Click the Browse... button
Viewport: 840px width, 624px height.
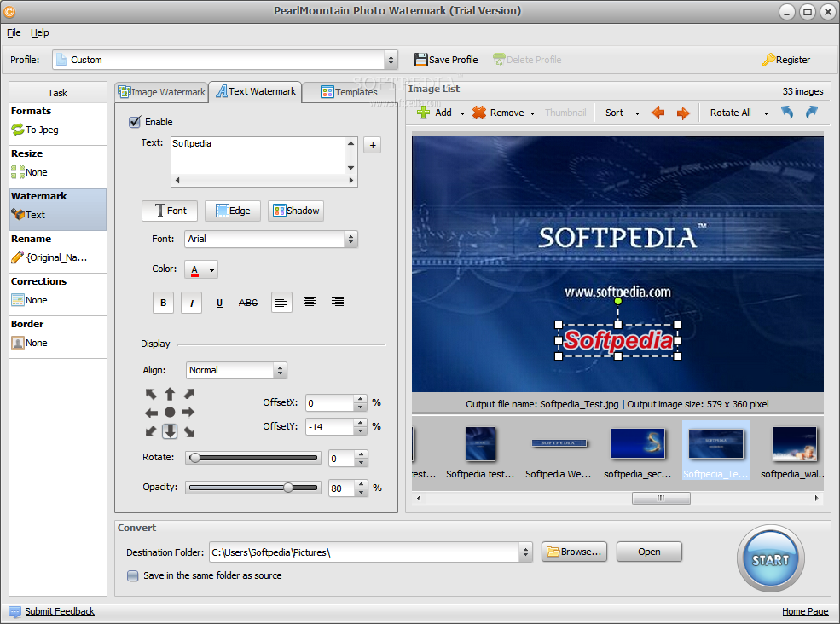(574, 552)
